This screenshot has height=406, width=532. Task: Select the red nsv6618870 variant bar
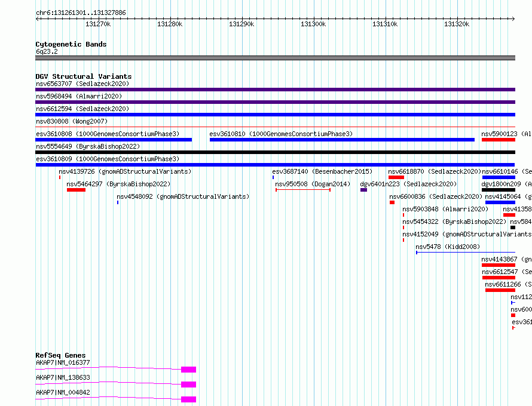pos(396,177)
